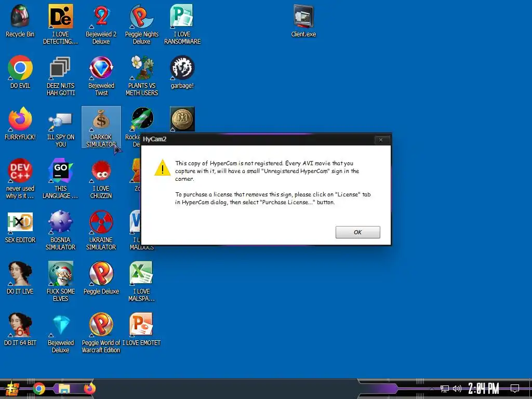Viewport: 532px width, 399px height.
Task: Select the PLANTS VS METH USERS icon
Action: pos(141,75)
